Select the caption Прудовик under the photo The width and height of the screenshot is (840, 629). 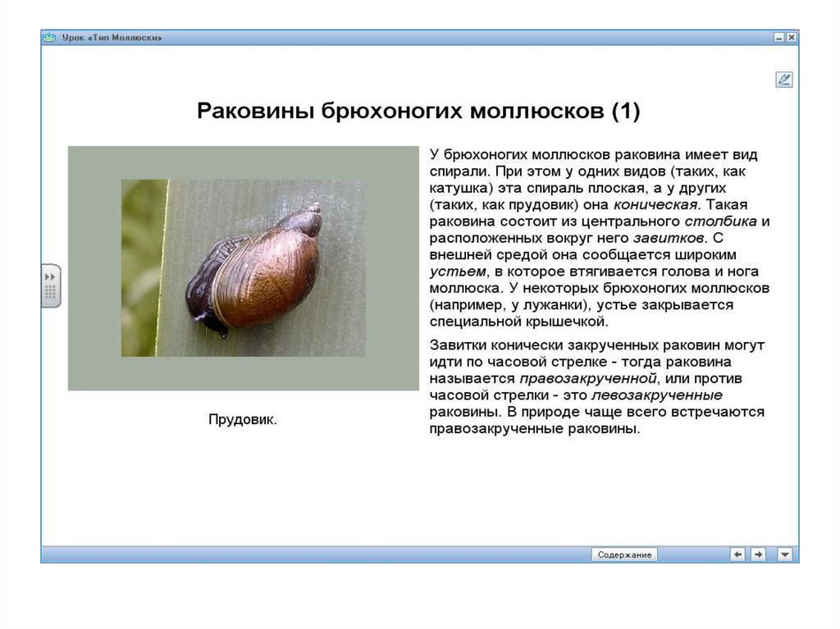click(x=243, y=419)
